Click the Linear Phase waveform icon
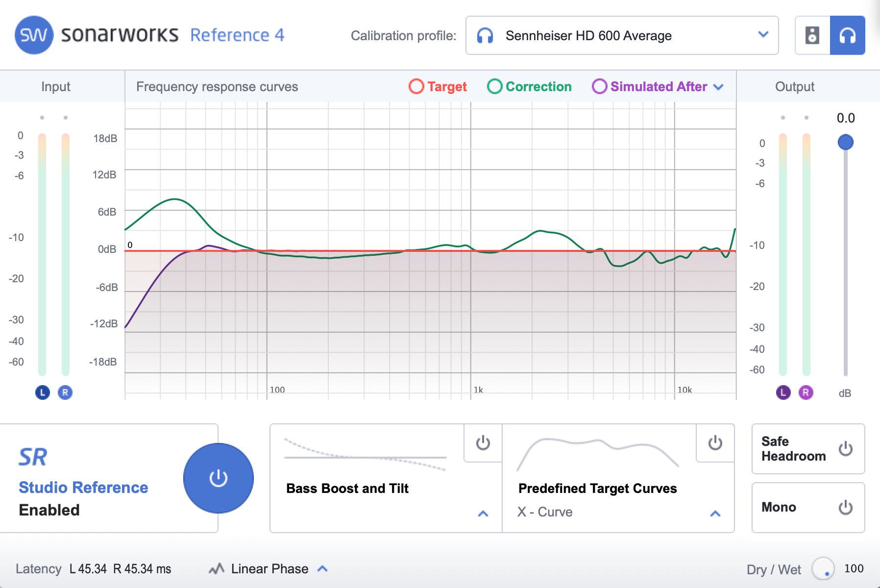 point(216,568)
